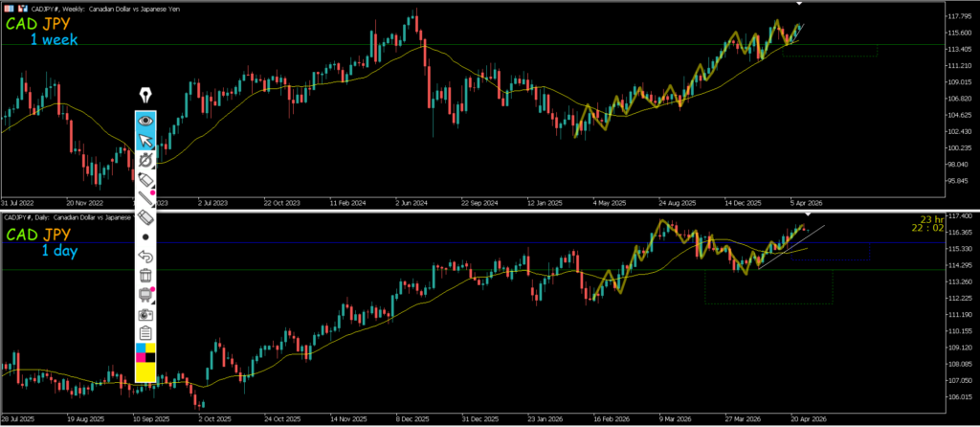The height and width of the screenshot is (427, 980).
Task: Click the daily chart shift triangle marker
Action: coord(808,214)
